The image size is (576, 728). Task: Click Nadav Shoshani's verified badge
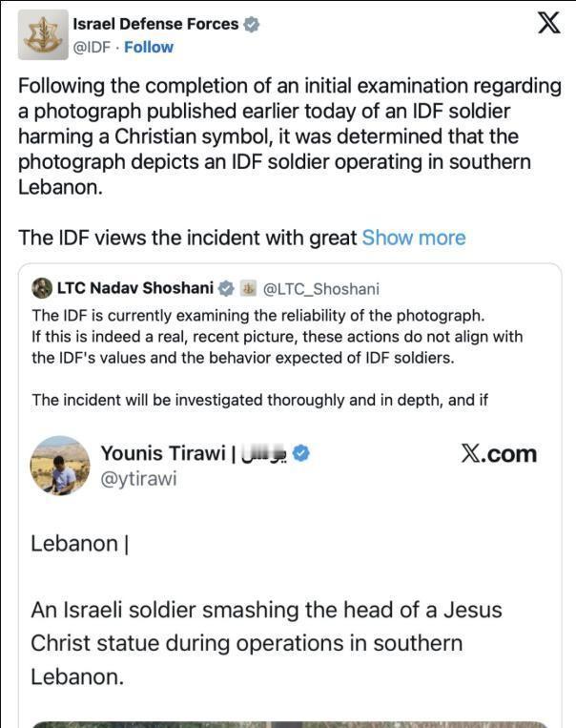[226, 288]
